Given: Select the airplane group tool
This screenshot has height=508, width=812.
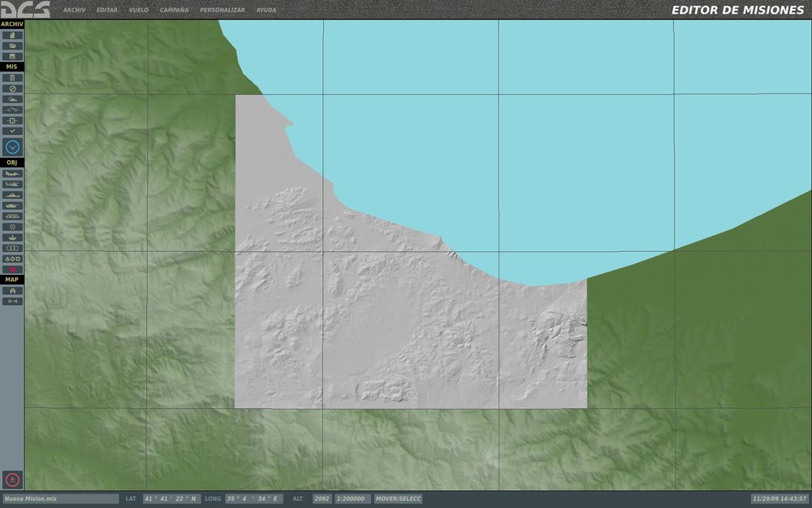Looking at the screenshot, I should [x=12, y=174].
